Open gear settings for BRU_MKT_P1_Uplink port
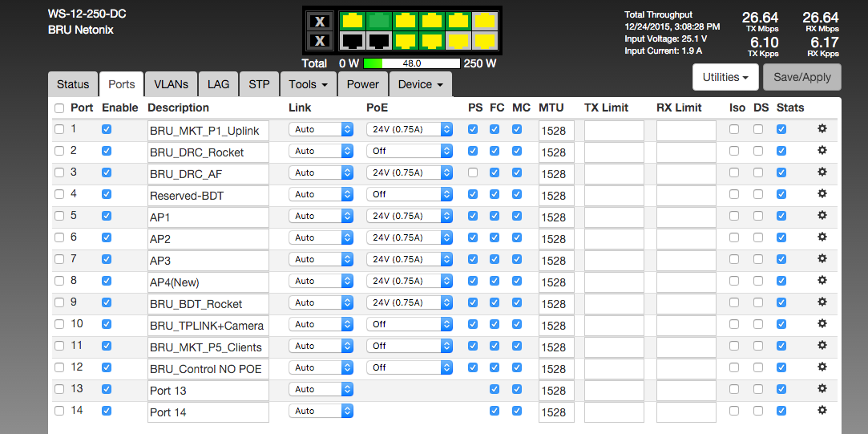The width and height of the screenshot is (868, 434). [x=822, y=128]
